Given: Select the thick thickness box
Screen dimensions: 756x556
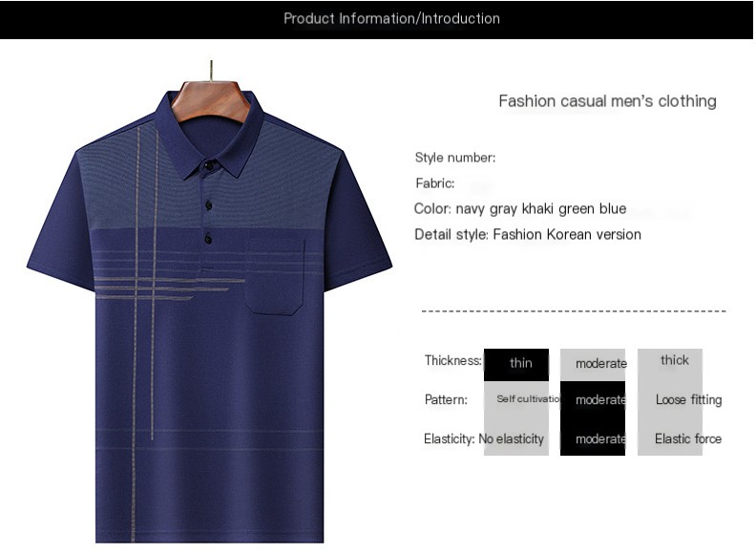Looking at the screenshot, I should pyautogui.click(x=670, y=364).
